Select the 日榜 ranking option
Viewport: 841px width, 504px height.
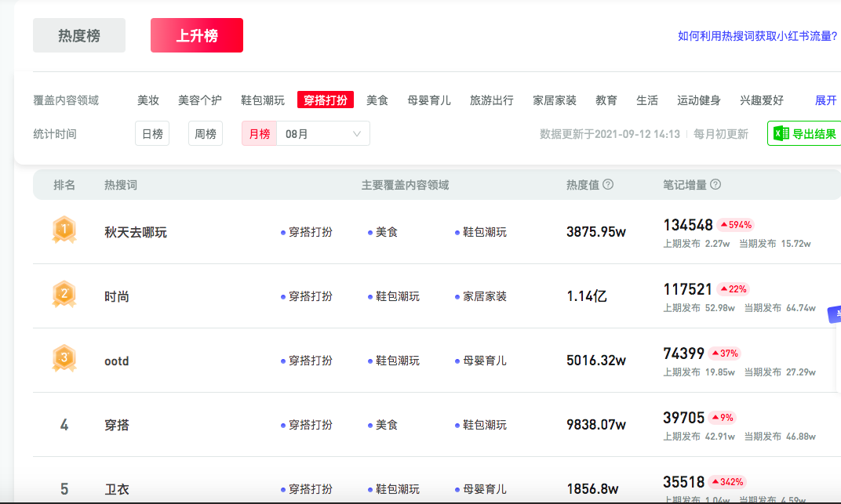point(151,133)
